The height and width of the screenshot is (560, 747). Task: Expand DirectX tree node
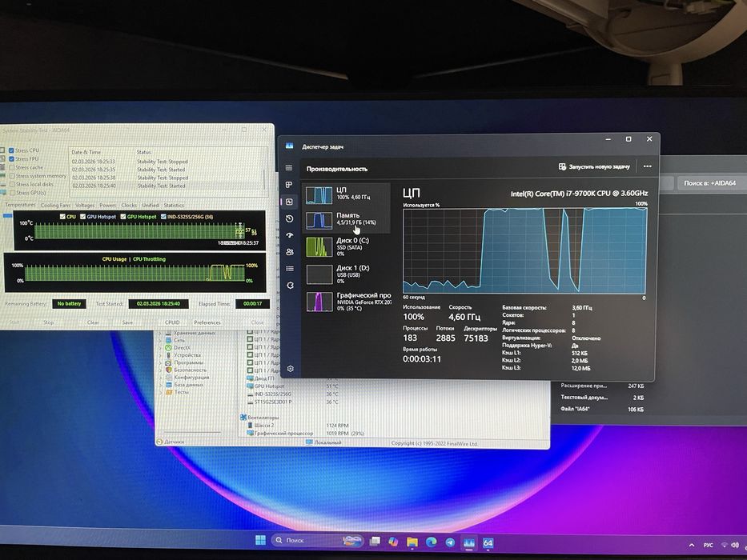coord(161,348)
